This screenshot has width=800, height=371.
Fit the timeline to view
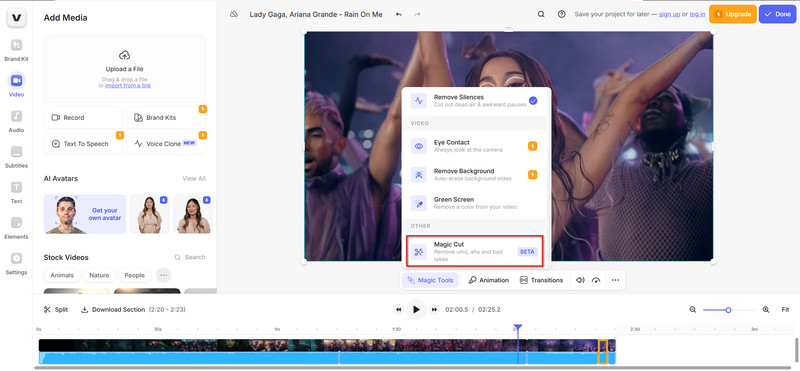[x=785, y=310]
